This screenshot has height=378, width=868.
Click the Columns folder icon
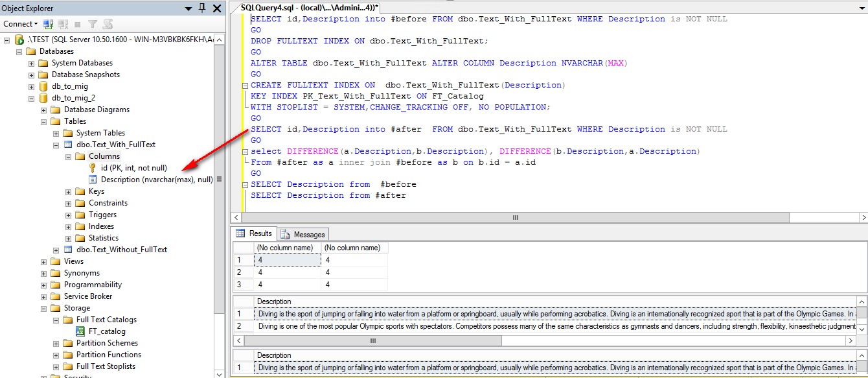(80, 156)
